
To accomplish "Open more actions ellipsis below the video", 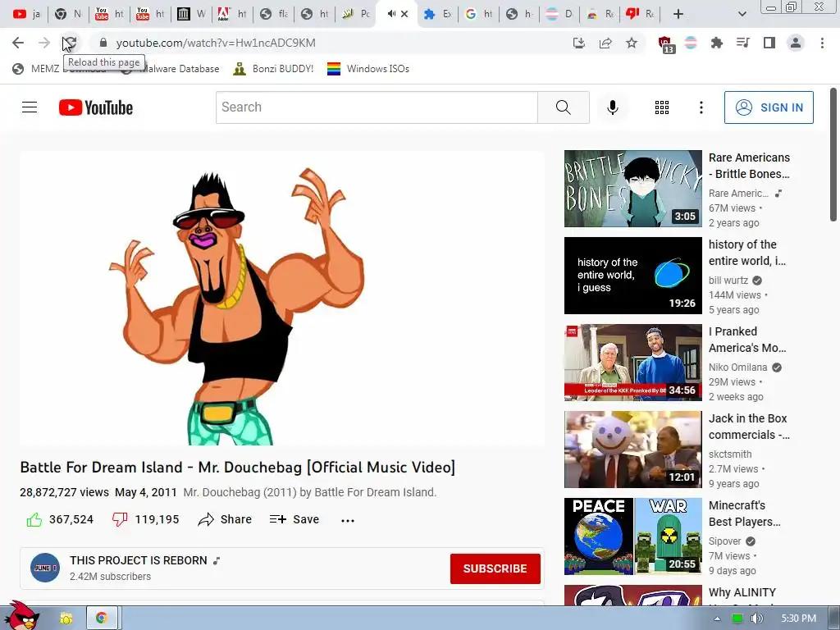I will pyautogui.click(x=348, y=520).
